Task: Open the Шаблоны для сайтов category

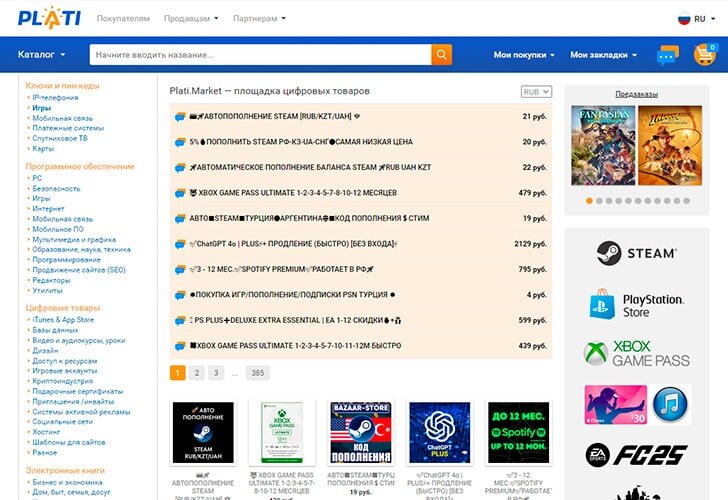Action: coord(69,442)
